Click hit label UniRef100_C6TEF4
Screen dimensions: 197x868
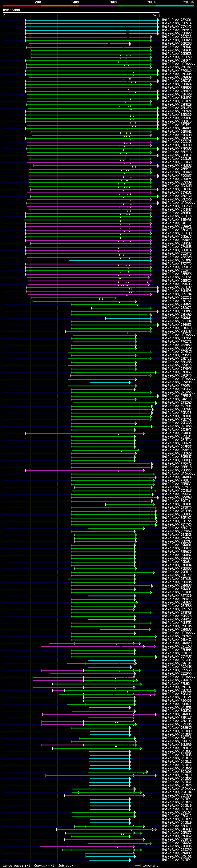tap(177, 125)
